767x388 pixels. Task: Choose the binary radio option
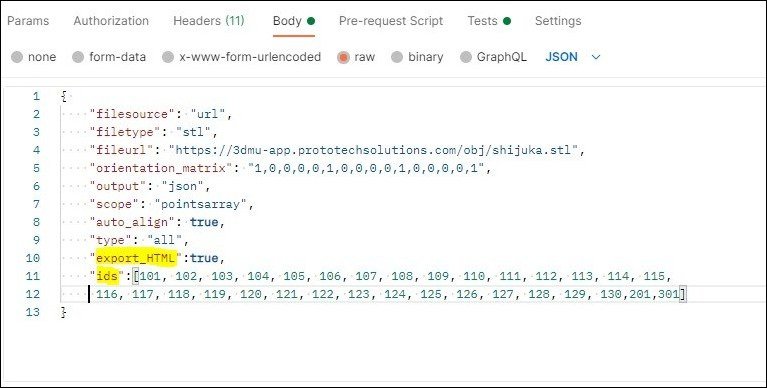point(397,57)
